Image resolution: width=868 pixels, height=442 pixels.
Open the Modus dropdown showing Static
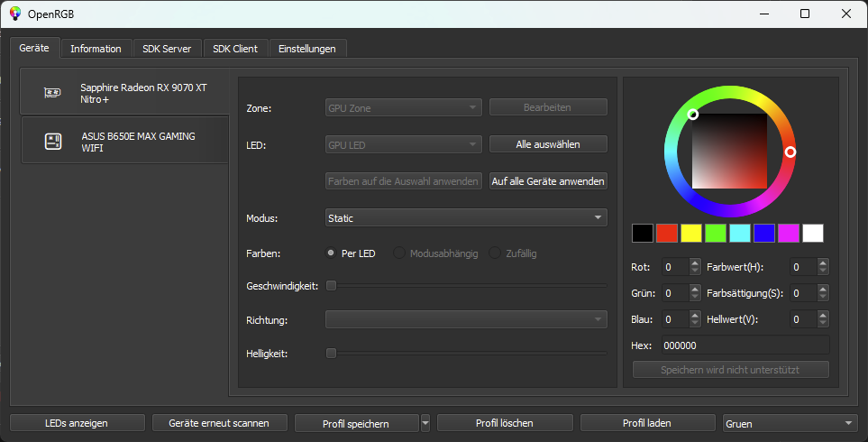click(x=466, y=217)
